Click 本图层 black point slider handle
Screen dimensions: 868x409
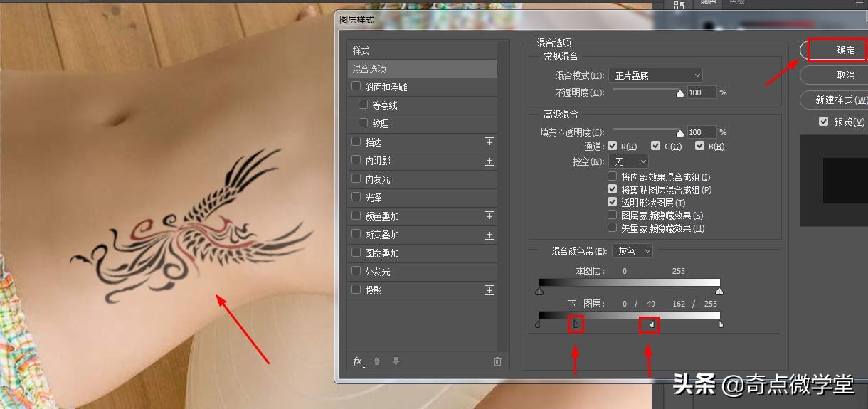pyautogui.click(x=539, y=291)
